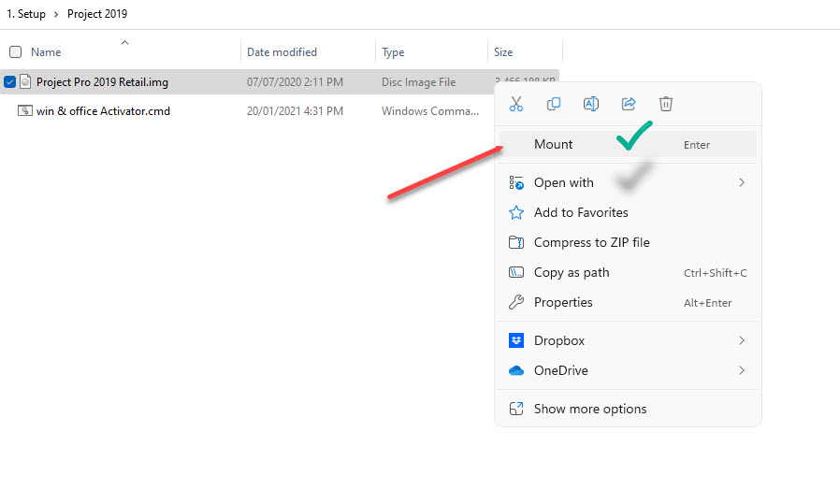Click the Open with icon
This screenshot has width=840, height=504.
(516, 182)
